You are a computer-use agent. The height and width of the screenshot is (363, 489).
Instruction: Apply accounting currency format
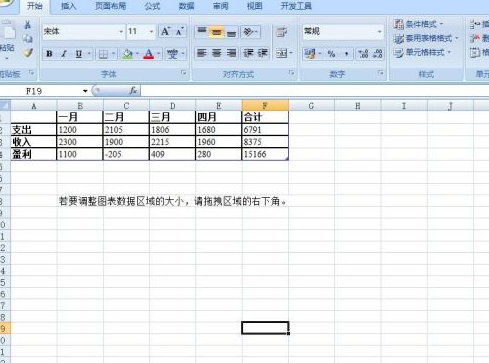[310, 54]
